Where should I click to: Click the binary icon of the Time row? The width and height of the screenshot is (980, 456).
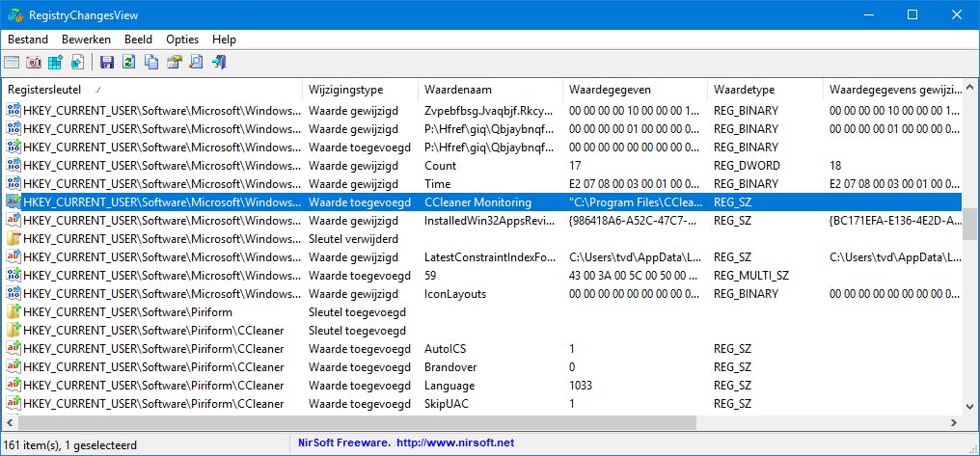pyautogui.click(x=14, y=183)
